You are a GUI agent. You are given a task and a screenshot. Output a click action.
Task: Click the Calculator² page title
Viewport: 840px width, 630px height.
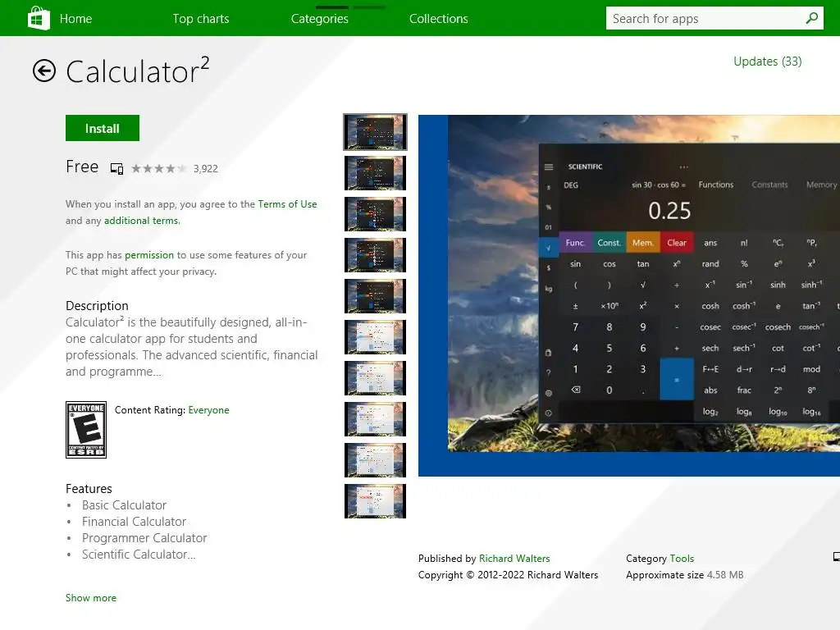(137, 71)
